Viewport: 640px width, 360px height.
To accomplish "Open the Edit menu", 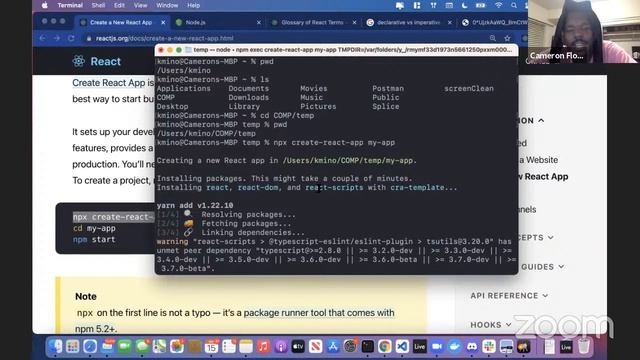I will coord(119,5).
